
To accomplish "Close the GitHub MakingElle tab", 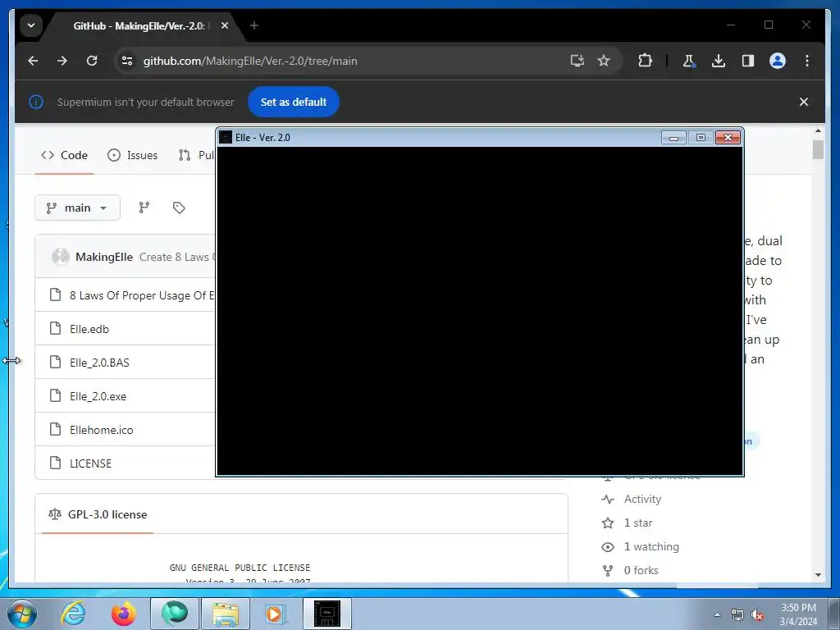I will pos(225,25).
